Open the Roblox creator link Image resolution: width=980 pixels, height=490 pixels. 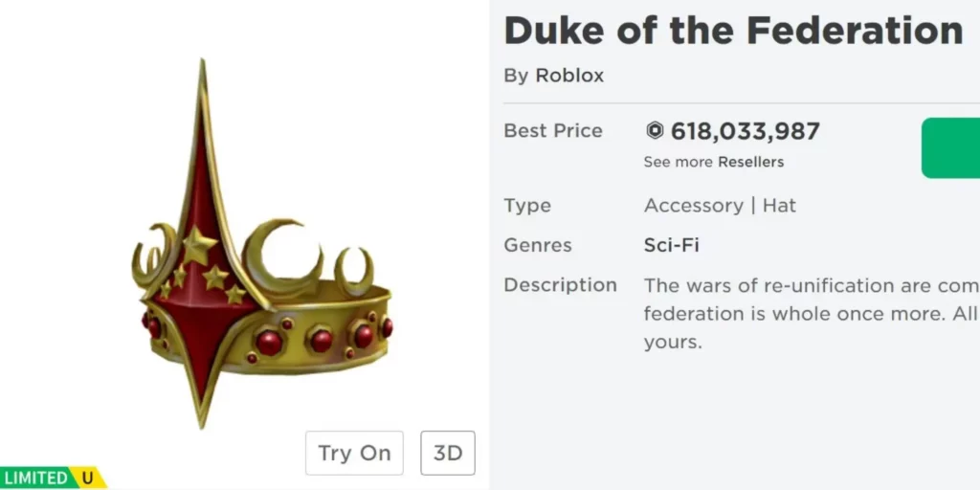click(x=568, y=76)
